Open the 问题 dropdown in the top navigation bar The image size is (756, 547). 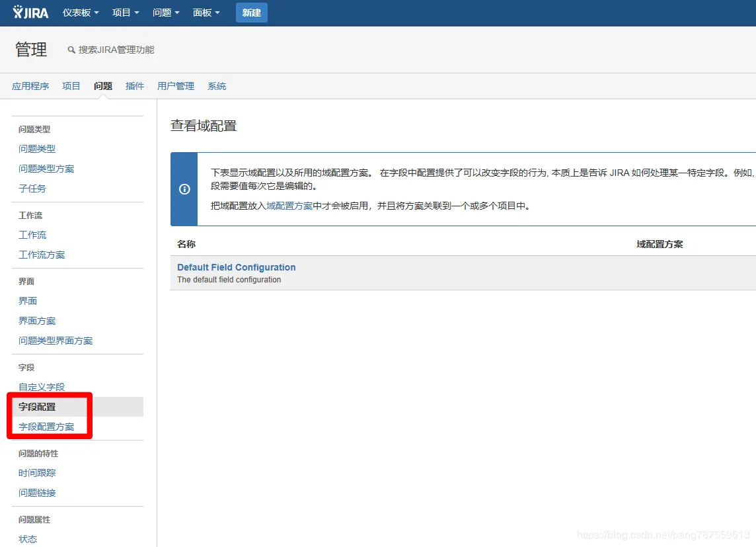(166, 13)
